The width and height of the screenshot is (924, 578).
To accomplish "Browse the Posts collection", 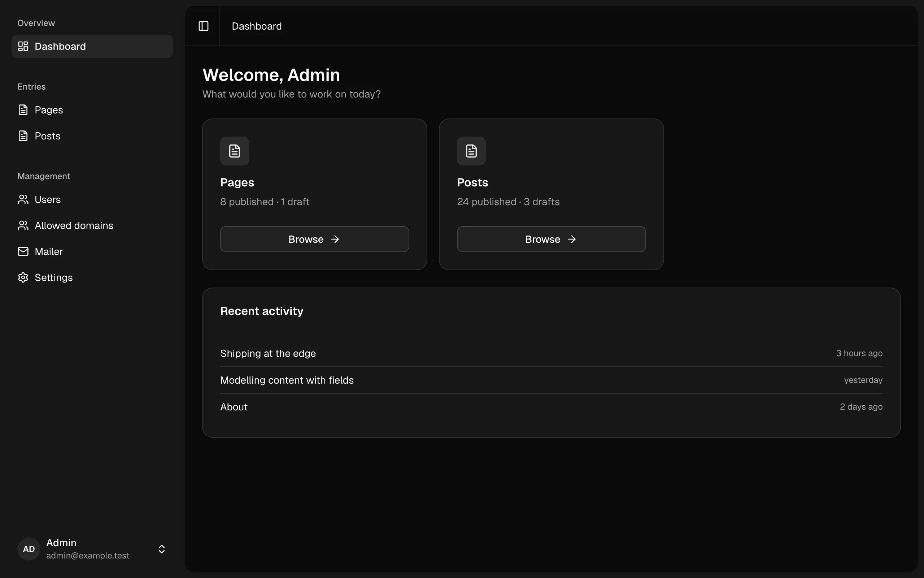I will 552,239.
